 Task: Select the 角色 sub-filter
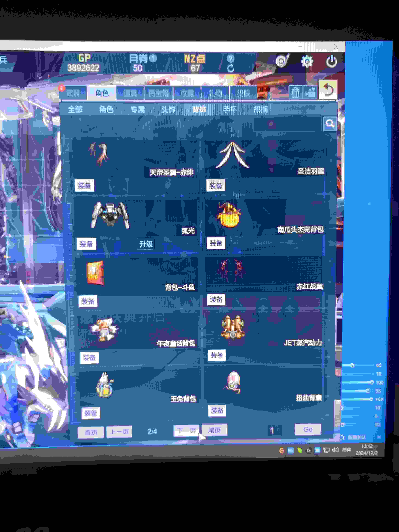point(106,109)
